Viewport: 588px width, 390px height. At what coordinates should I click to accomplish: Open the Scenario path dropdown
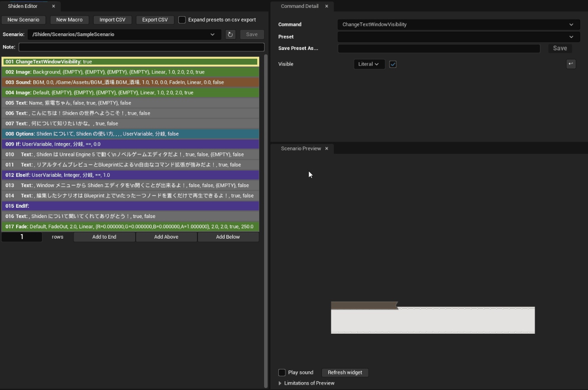125,34
